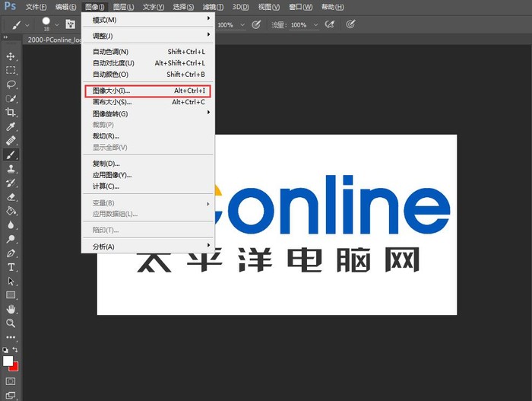Toggle pressure for opacity button
Screen dimensions: 532x401
click(x=256, y=24)
